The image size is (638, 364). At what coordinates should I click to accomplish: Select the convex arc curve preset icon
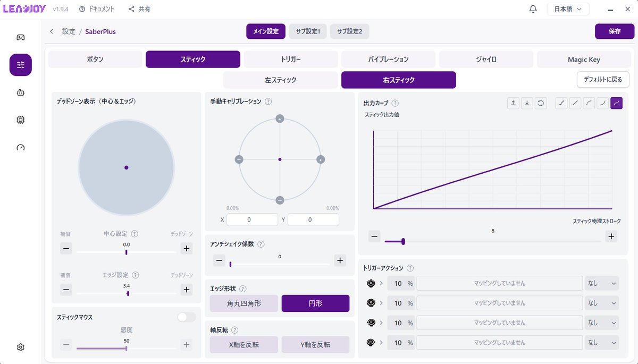tap(589, 103)
